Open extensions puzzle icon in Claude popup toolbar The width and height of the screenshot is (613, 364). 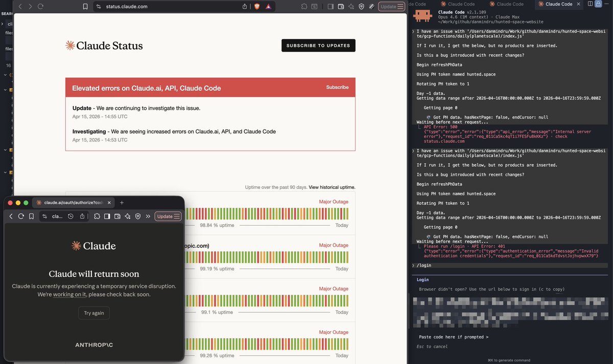point(97,216)
